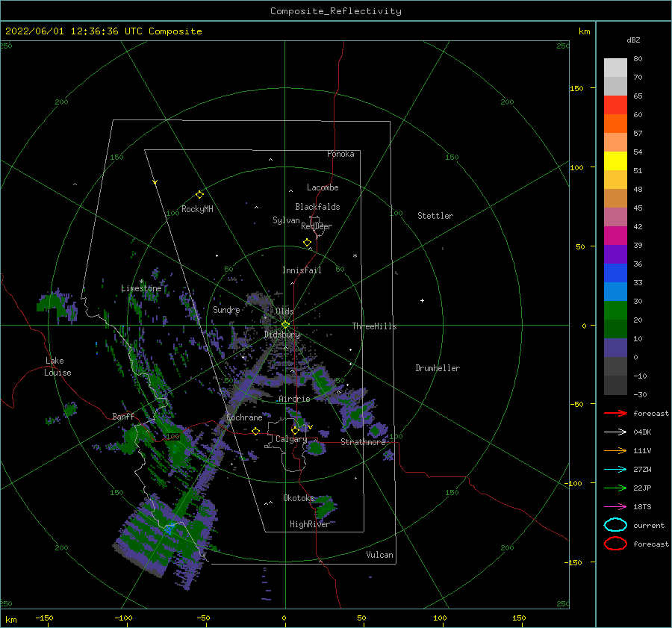This screenshot has width=672, height=628.
Task: Click the RedDeer city label
Action: coord(317,226)
